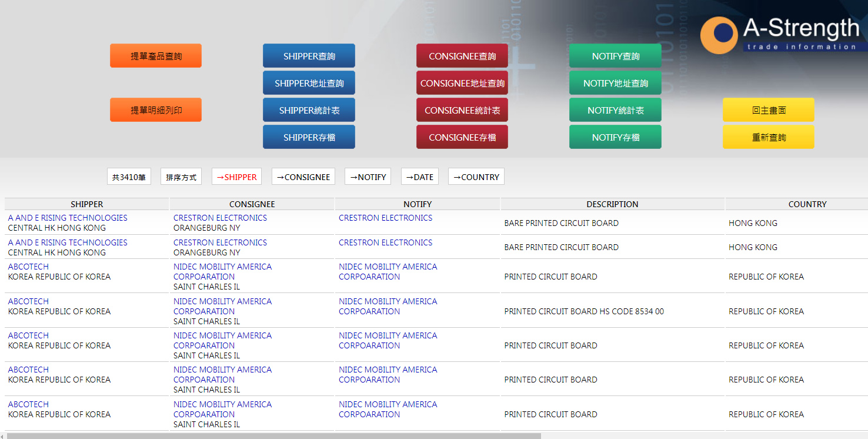This screenshot has width=868, height=439.
Task: Start over with 重新查詢 button
Action: [x=769, y=137]
